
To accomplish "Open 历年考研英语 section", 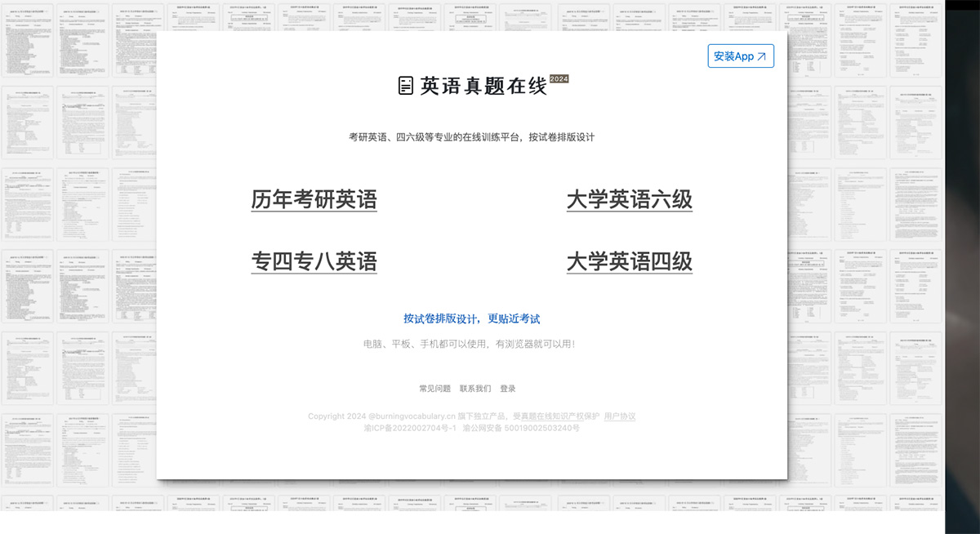I will click(x=314, y=198).
